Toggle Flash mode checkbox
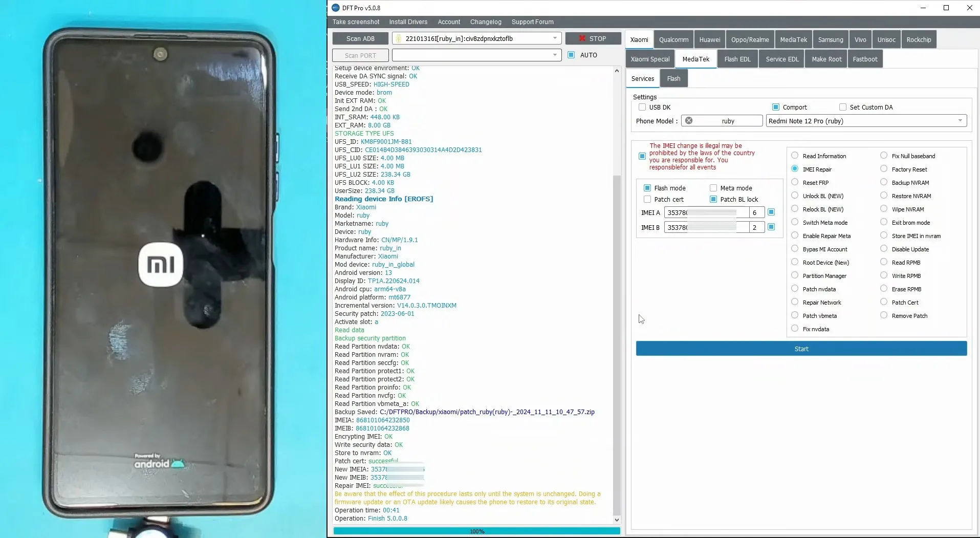This screenshot has height=538, width=980. click(x=647, y=188)
